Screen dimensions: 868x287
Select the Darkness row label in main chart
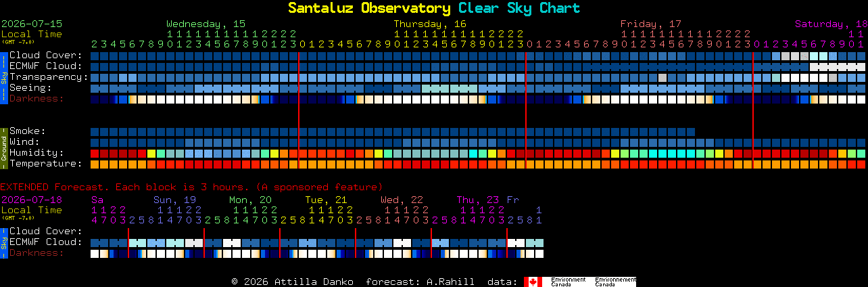tap(37, 98)
